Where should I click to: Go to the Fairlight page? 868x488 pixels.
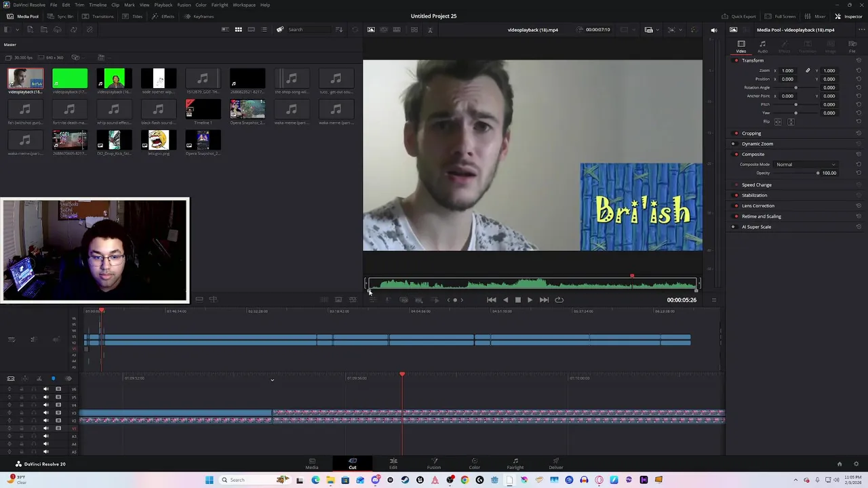point(515,464)
